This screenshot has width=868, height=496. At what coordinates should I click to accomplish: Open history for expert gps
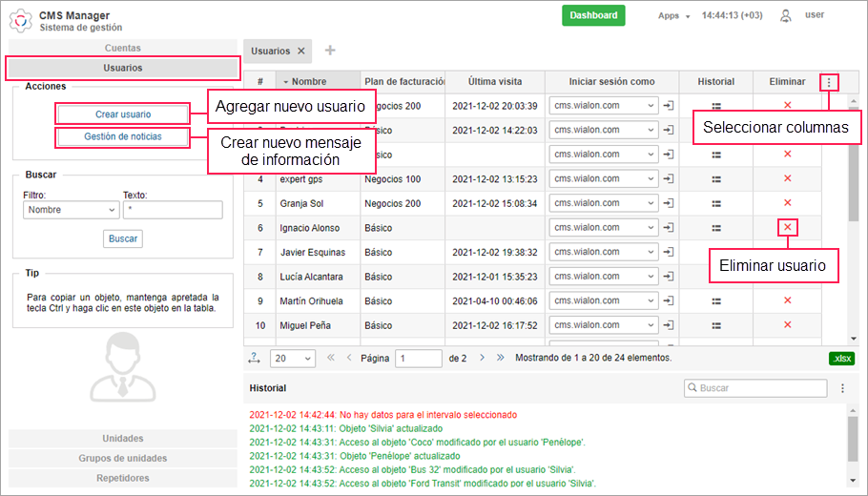716,179
